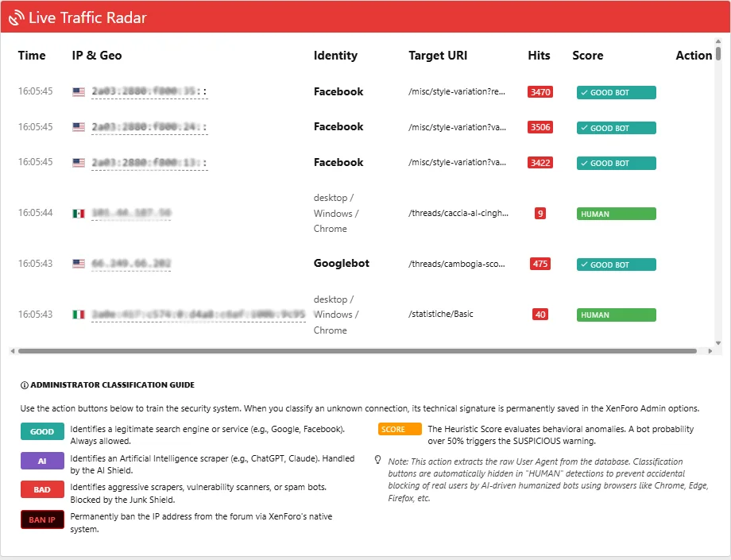This screenshot has width=731, height=560.
Task: Click the Italy flag icon
Action: tap(79, 315)
